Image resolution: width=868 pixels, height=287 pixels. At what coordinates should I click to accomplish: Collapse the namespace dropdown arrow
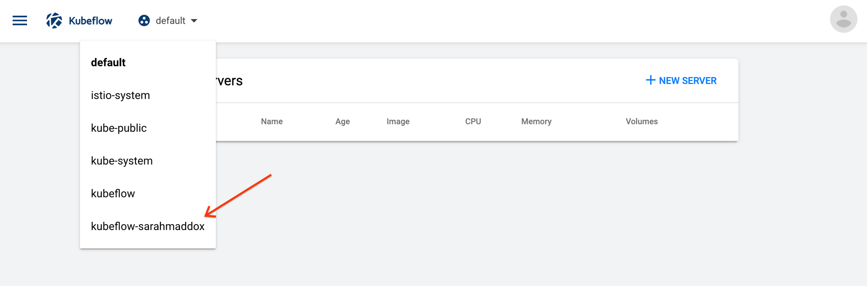(x=194, y=21)
